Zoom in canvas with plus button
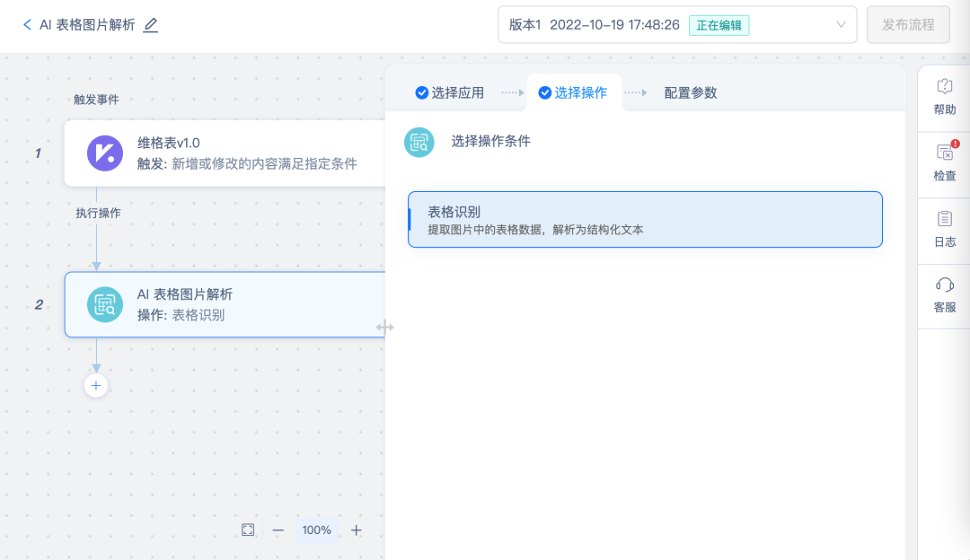 357,530
